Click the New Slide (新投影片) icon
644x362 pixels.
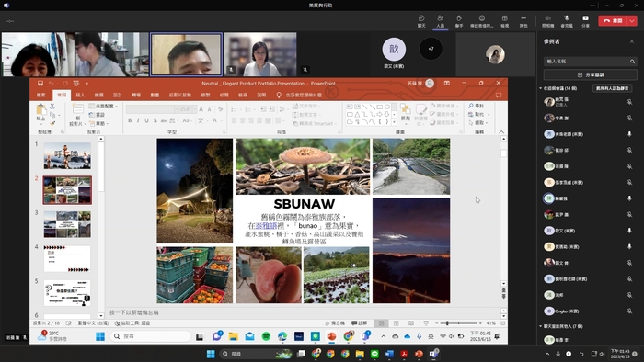tap(77, 109)
